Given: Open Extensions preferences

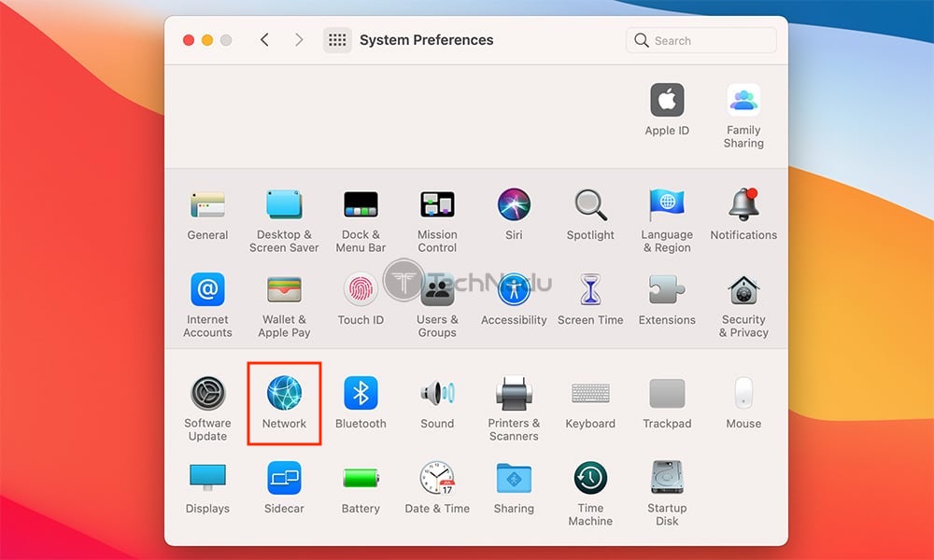Looking at the screenshot, I should click(667, 289).
